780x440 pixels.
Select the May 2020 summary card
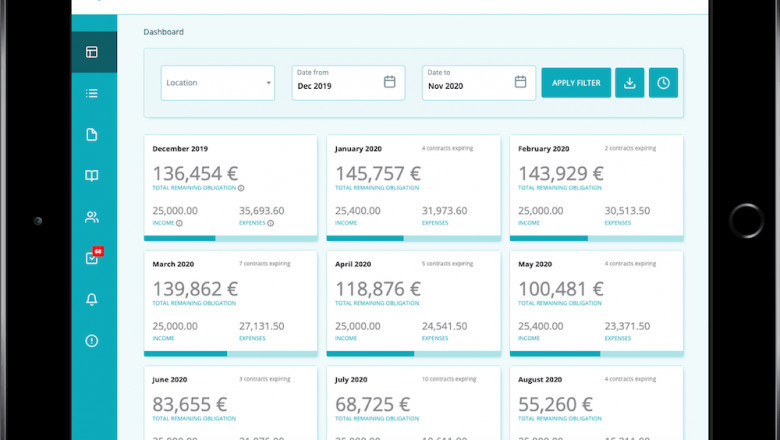pyautogui.click(x=596, y=303)
